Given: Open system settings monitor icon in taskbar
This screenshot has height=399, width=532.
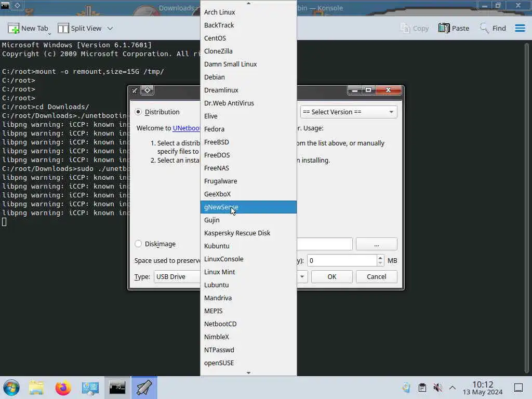Looking at the screenshot, I should click(90, 388).
